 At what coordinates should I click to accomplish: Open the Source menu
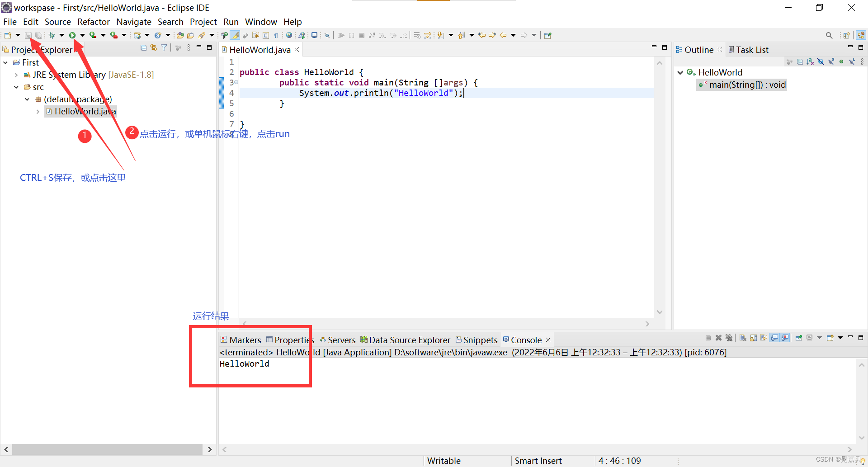(x=58, y=22)
